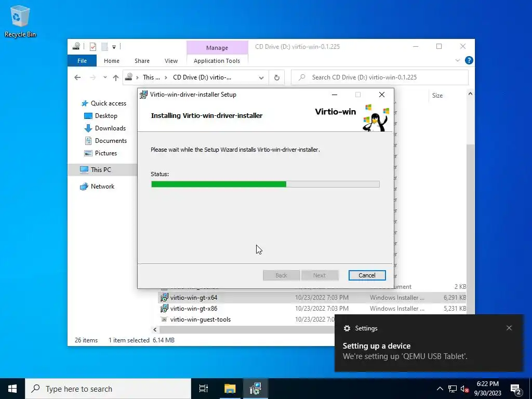Open Task View from the taskbar
The width and height of the screenshot is (532, 399).
tap(204, 389)
